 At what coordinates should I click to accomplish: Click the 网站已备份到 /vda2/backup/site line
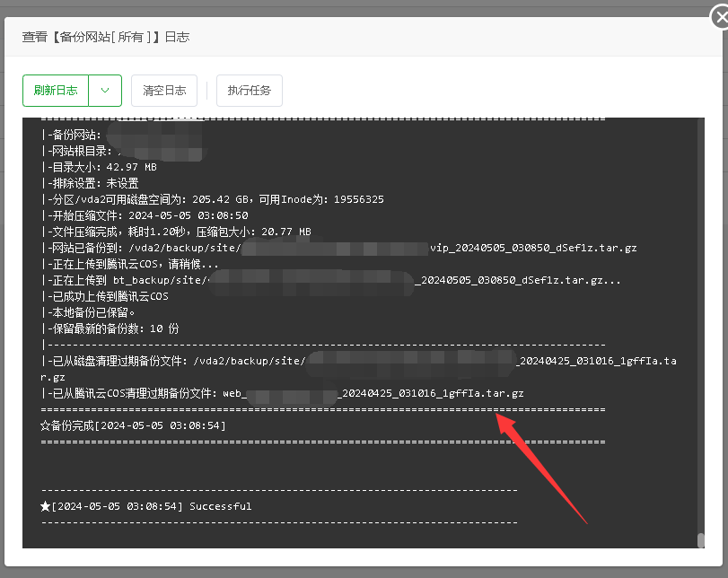point(339,248)
